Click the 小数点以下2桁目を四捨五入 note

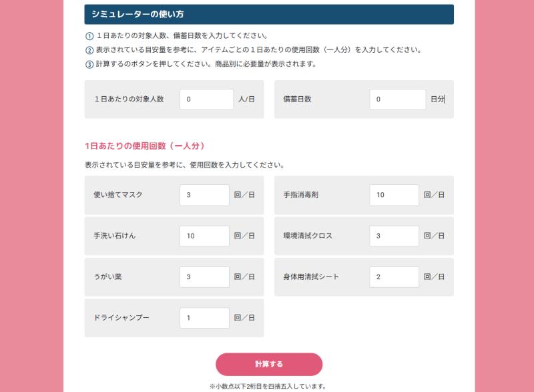(x=268, y=387)
